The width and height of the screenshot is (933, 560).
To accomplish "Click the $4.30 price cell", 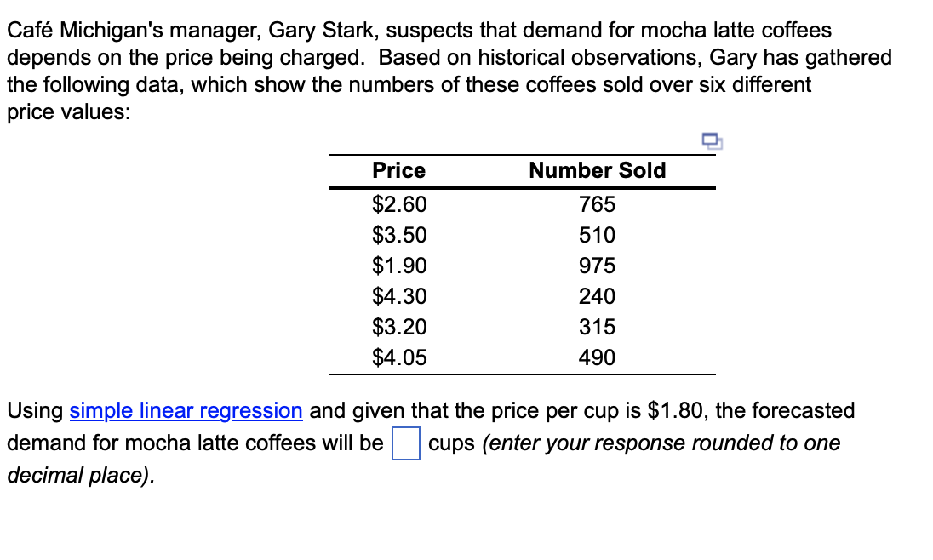I will pos(399,296).
